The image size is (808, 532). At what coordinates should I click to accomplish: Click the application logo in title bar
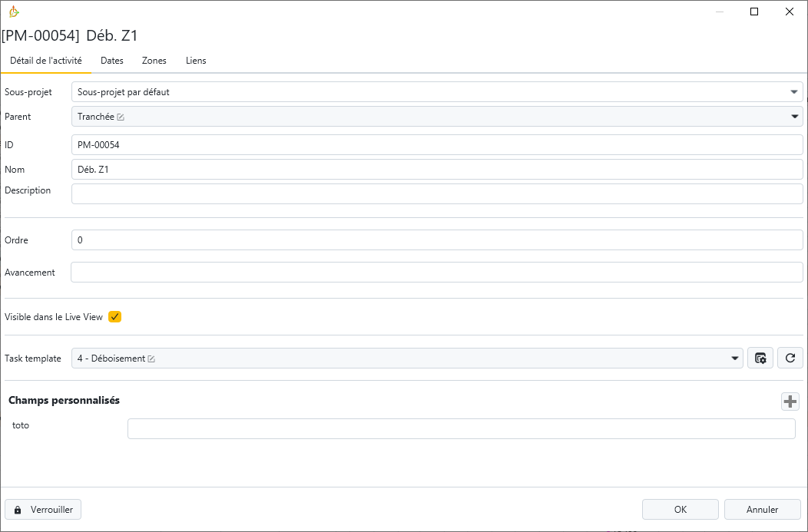point(14,12)
